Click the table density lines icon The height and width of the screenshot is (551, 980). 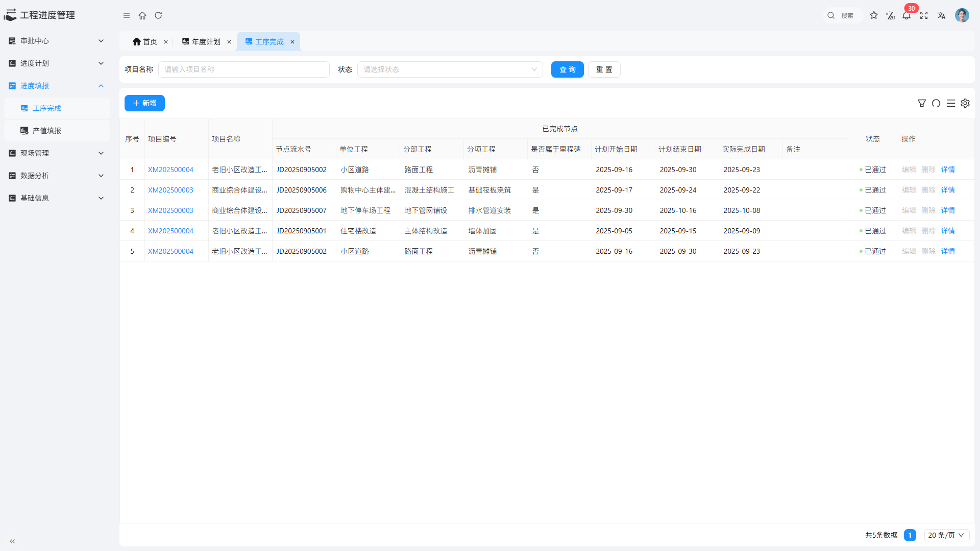coord(951,103)
